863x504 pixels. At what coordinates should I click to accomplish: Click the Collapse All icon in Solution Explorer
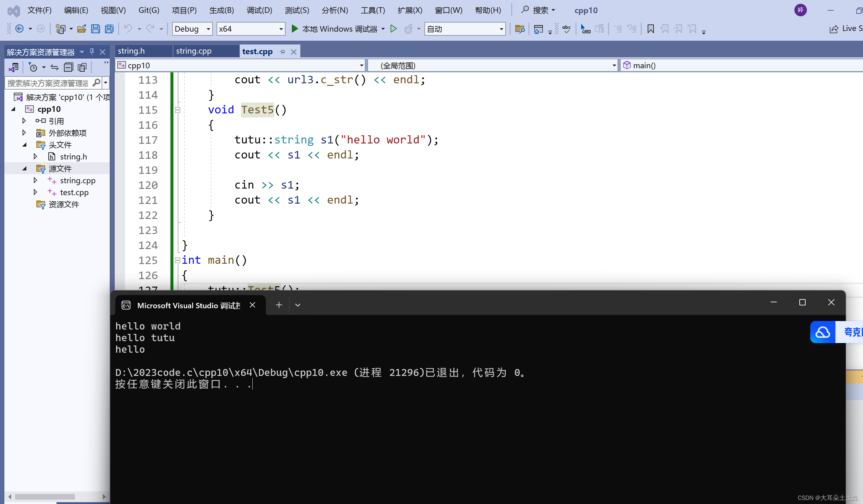(x=68, y=67)
